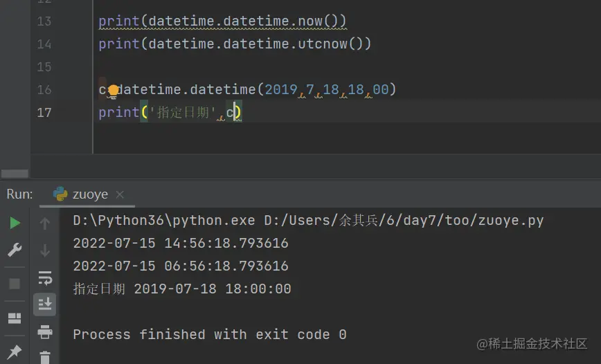The height and width of the screenshot is (364, 601).
Task: Toggle scroll to end of output
Action: point(45,304)
